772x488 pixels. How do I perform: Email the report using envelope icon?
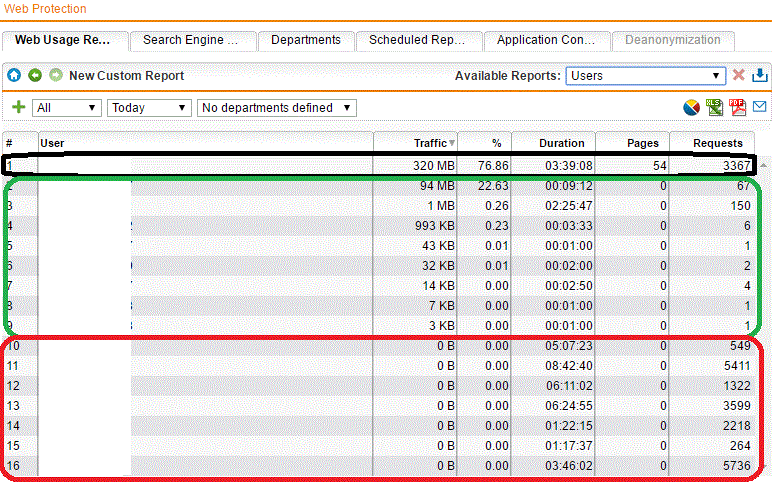coord(760,107)
